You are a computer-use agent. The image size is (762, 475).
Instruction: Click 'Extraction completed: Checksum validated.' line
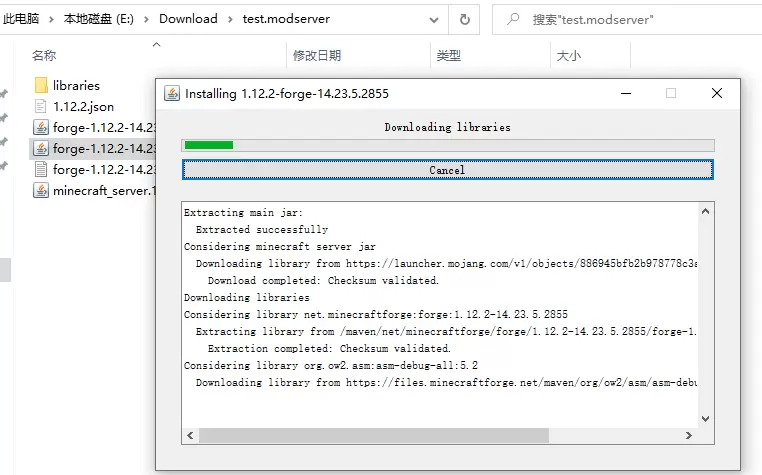[x=329, y=349]
